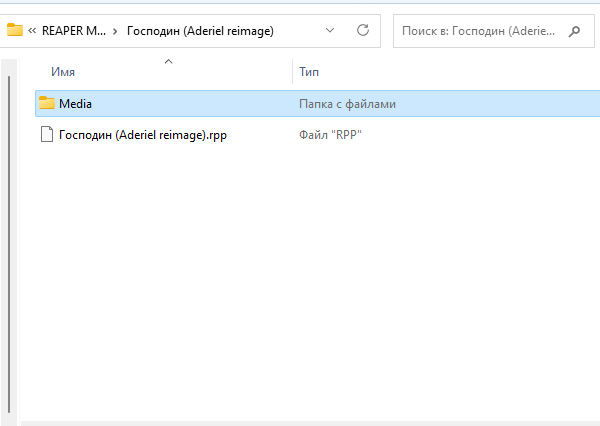Select Господин (Aderiel reimage) breadcrumb
The height and width of the screenshot is (426, 600).
click(200, 31)
